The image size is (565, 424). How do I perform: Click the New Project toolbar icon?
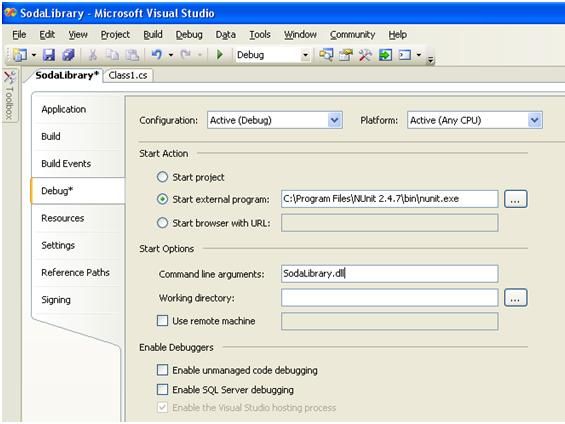20,55
